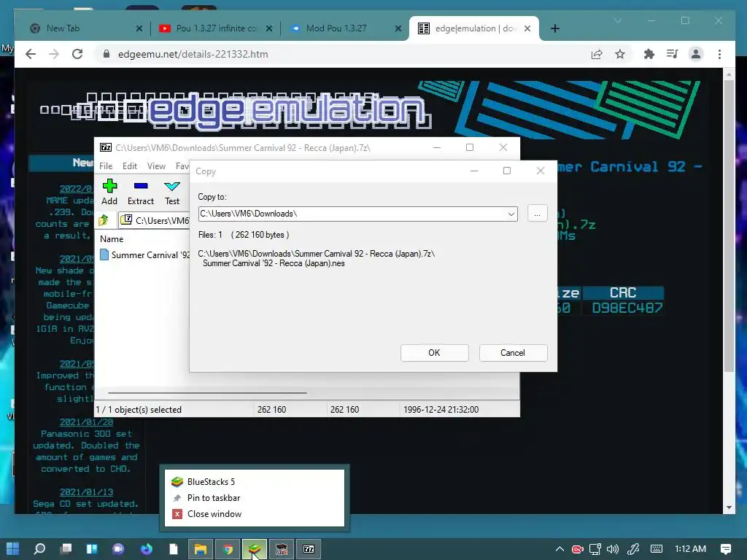Choose Pin to taskbar in jump list
This screenshot has height=560, width=747.
coord(254,497)
